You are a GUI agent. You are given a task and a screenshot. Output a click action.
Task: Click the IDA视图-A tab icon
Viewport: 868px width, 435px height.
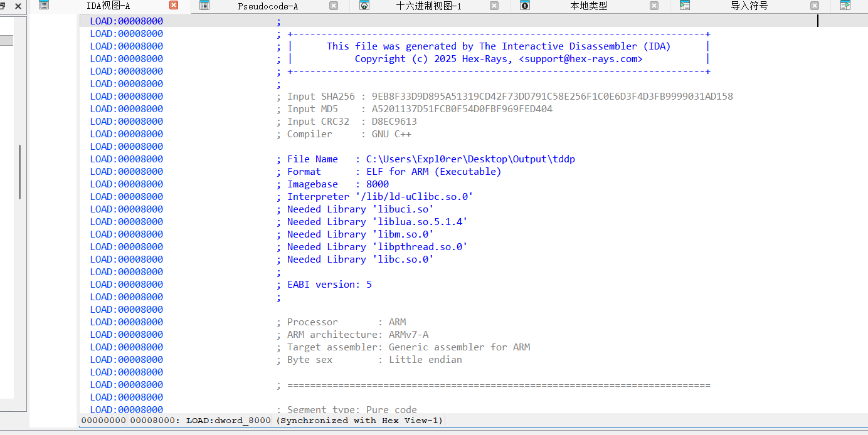[44, 5]
